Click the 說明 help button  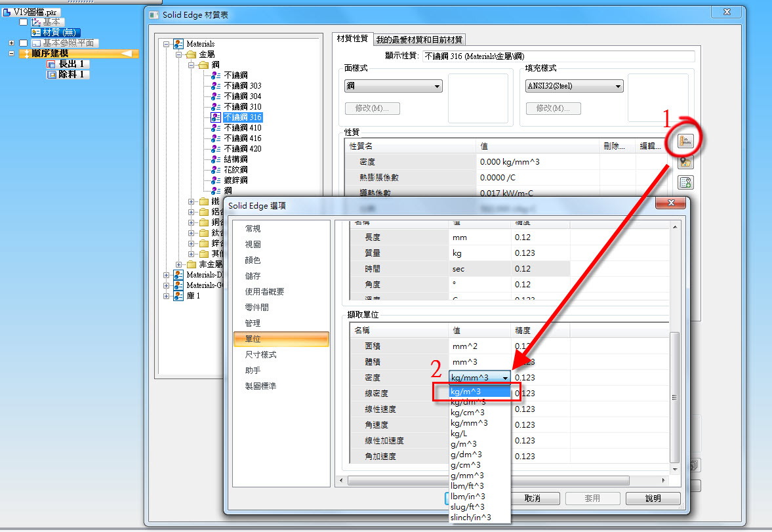653,499
